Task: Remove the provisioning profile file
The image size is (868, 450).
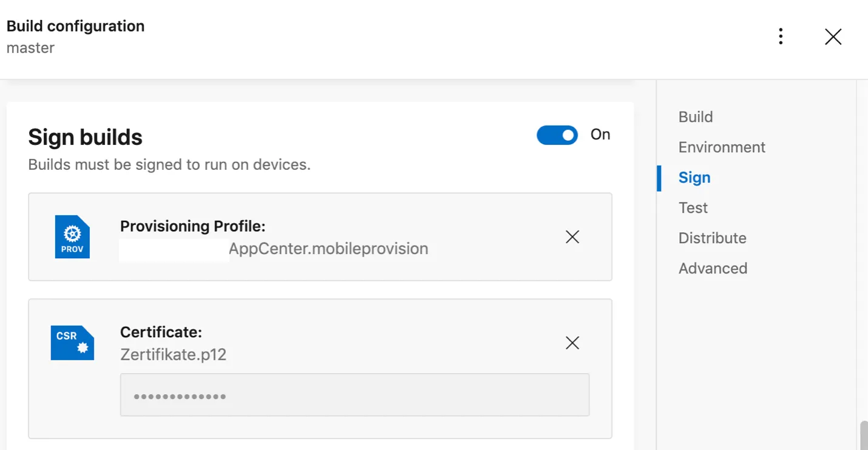Action: click(572, 237)
